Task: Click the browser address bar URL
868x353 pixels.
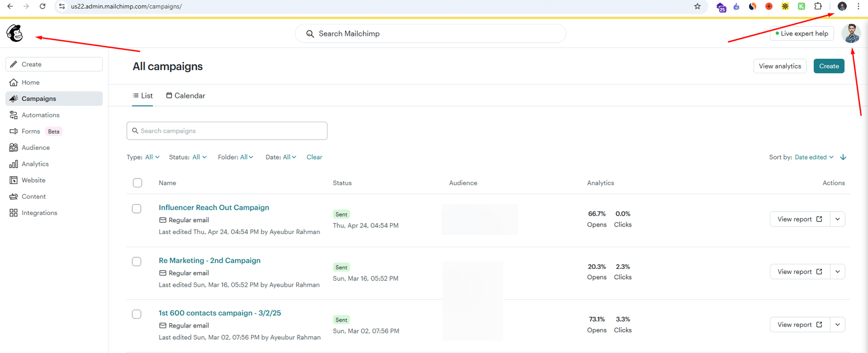Action: tap(126, 7)
